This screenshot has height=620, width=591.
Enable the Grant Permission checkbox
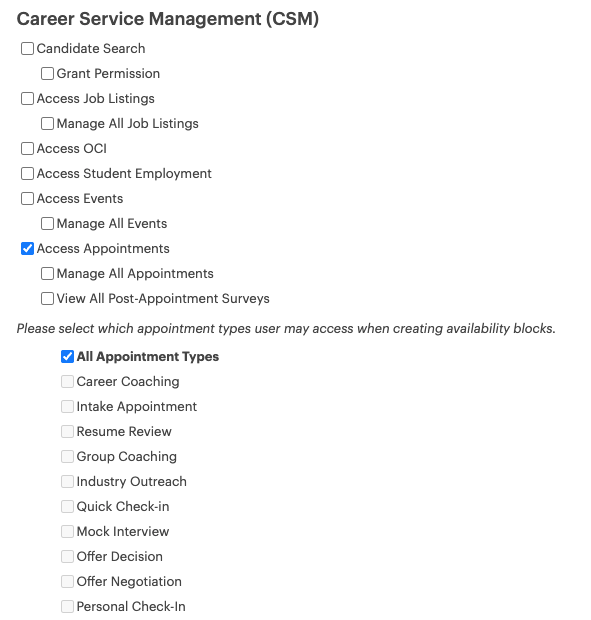tap(47, 74)
